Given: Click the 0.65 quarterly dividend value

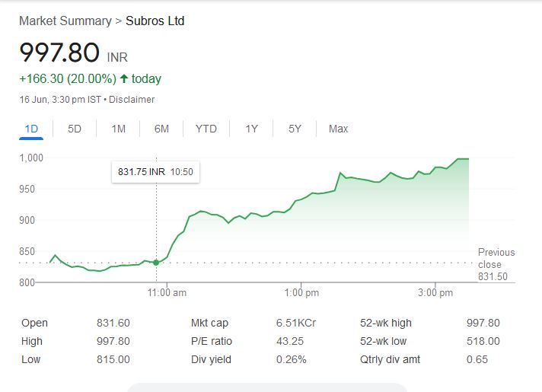Looking at the screenshot, I should click(x=477, y=359).
